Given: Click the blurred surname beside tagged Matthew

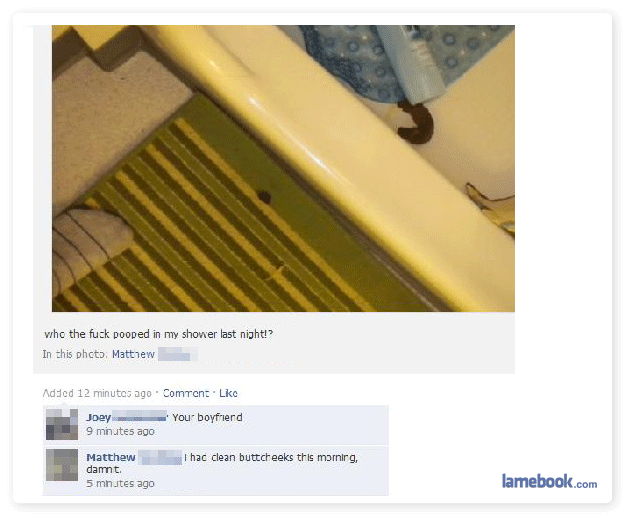Looking at the screenshot, I should pos(178,354).
